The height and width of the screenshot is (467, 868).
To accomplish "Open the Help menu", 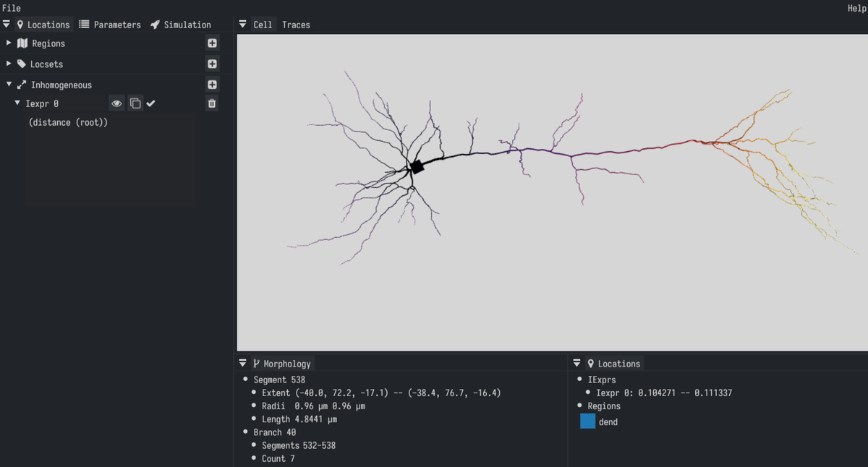I will click(856, 8).
